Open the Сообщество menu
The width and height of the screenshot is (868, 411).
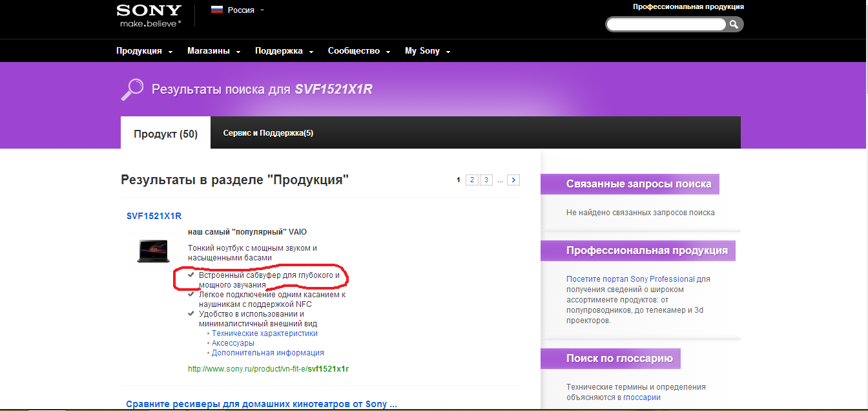[x=358, y=51]
